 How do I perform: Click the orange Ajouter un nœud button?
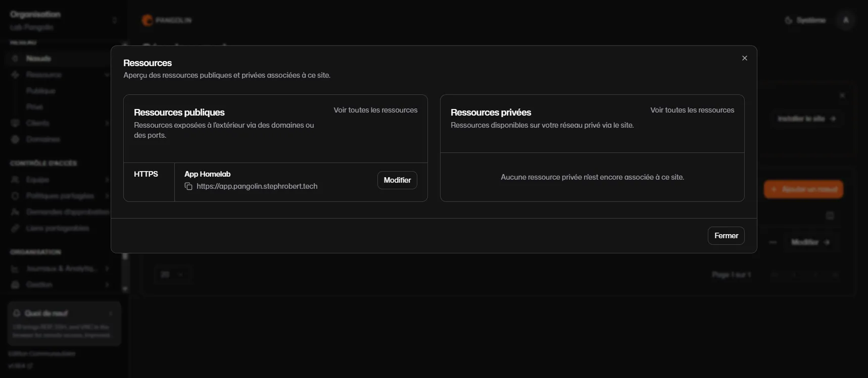pyautogui.click(x=803, y=189)
